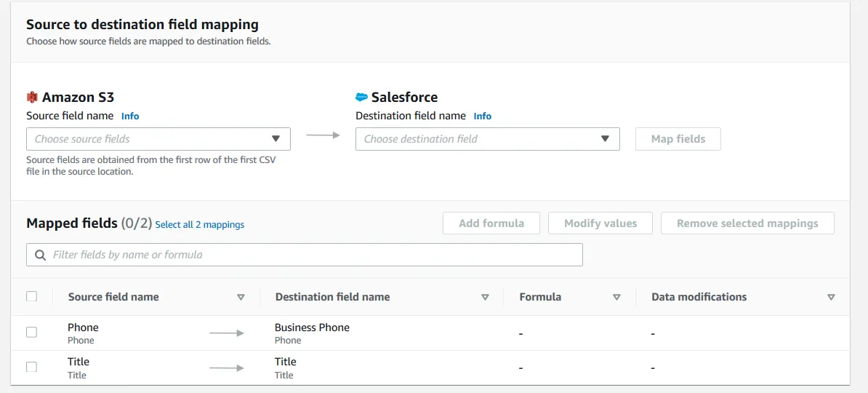Sort by Formula column arrow

pyautogui.click(x=616, y=297)
